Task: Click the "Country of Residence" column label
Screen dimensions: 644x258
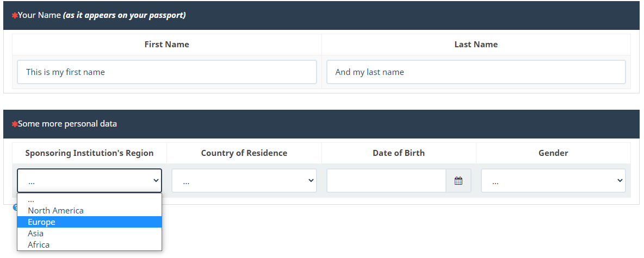Action: point(244,153)
